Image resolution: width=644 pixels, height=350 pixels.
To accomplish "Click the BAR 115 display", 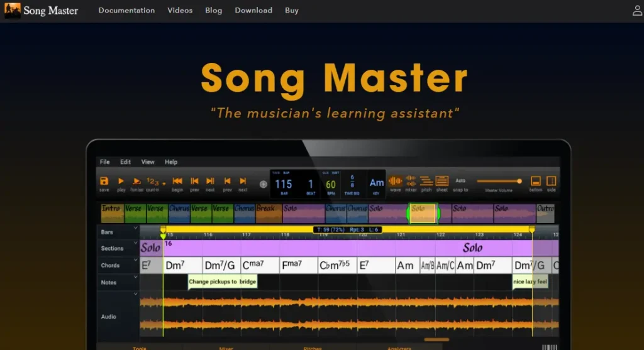I will coord(284,184).
